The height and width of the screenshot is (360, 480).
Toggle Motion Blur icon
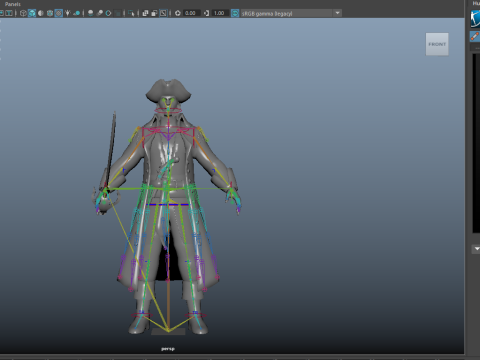coord(99,13)
